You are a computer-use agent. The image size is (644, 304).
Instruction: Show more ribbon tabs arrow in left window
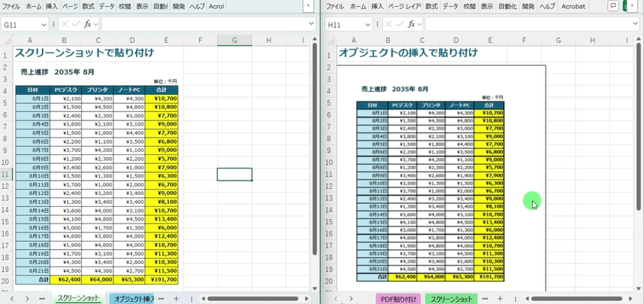308,6
